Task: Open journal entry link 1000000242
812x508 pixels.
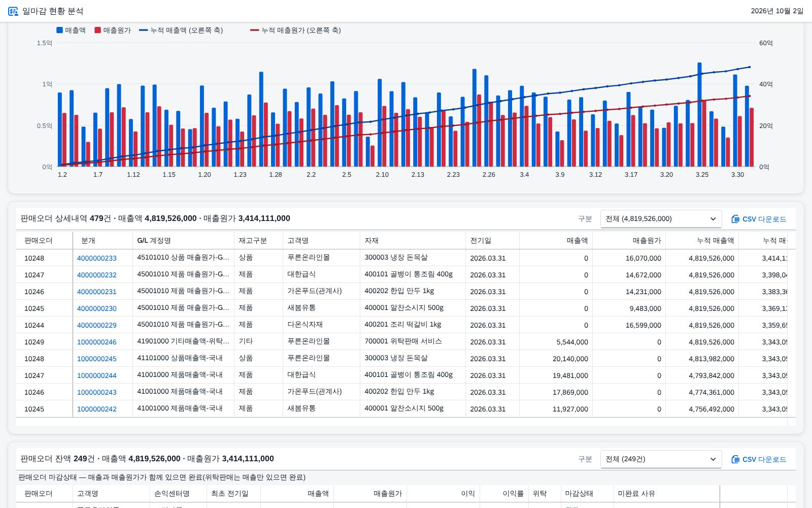Action: (97, 409)
